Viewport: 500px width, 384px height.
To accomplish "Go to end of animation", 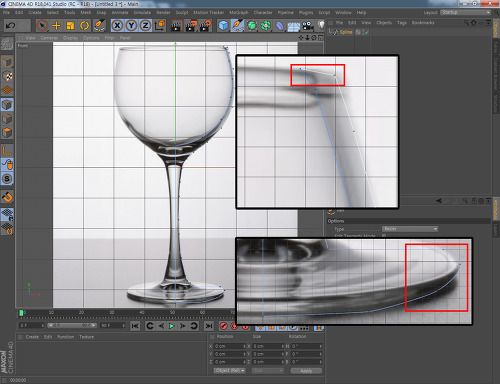I will (209, 326).
